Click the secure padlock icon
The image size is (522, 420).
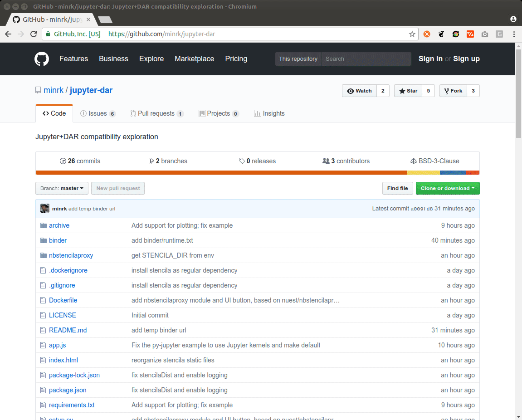pos(48,34)
